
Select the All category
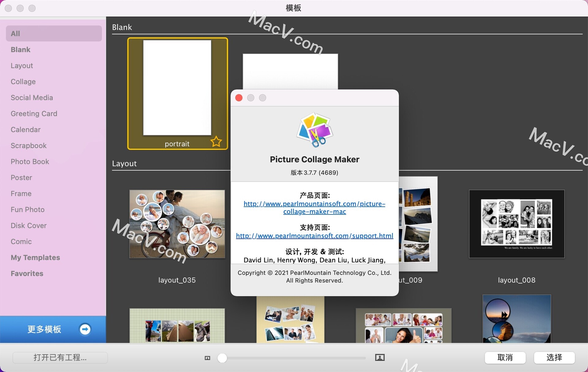pos(54,33)
